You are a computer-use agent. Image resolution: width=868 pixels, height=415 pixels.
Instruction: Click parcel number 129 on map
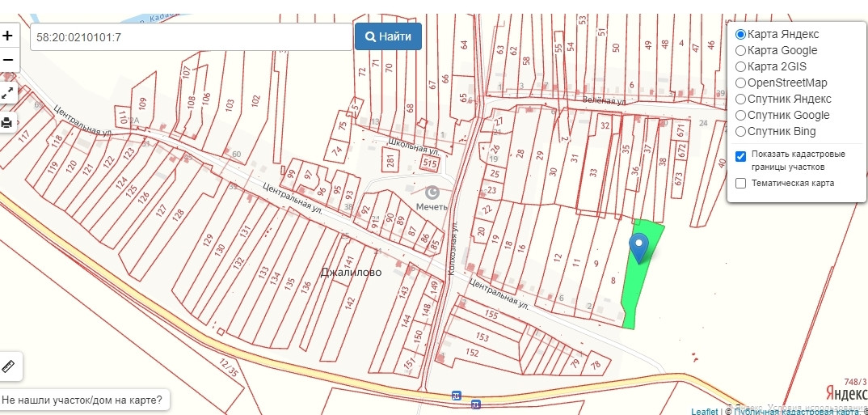pyautogui.click(x=208, y=240)
